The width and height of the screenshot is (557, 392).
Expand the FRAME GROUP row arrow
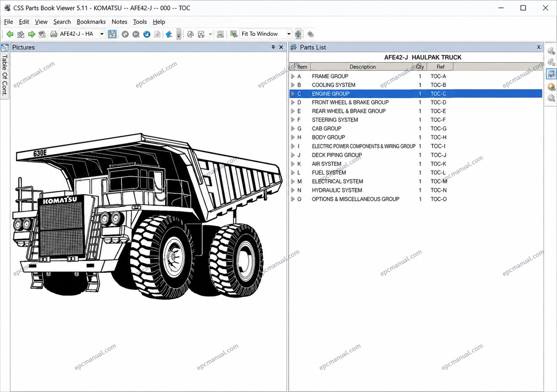pos(293,76)
